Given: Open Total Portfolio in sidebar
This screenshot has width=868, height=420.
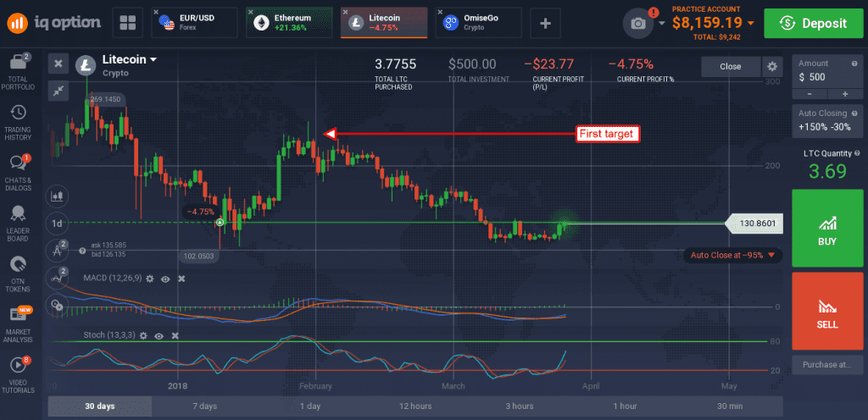Looking at the screenshot, I should pos(19,72).
